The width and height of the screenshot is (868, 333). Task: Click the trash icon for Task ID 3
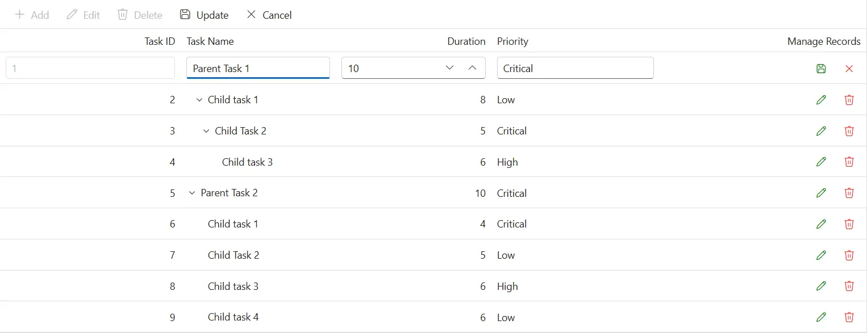[849, 131]
